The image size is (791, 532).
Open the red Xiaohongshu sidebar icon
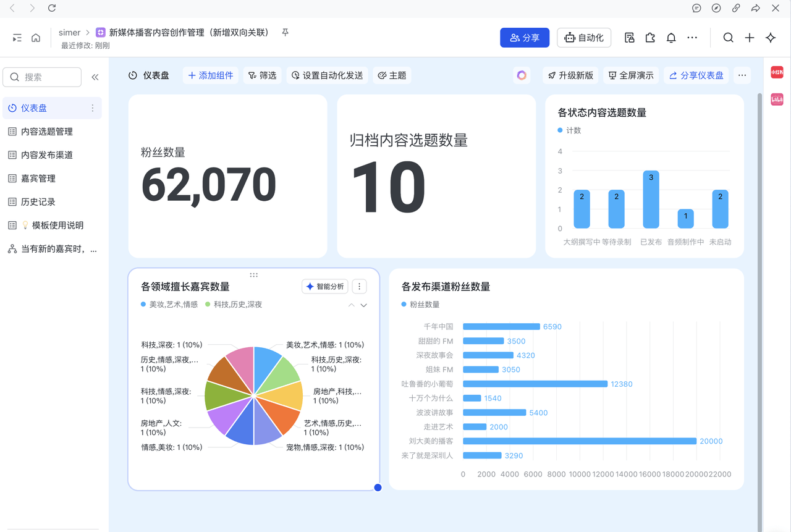(x=777, y=72)
